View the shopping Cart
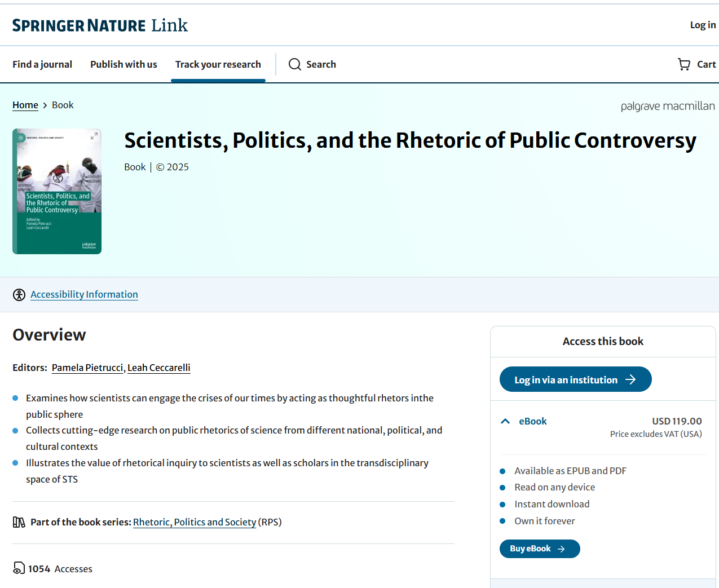Screen dimensions: 719x588 pos(696,64)
